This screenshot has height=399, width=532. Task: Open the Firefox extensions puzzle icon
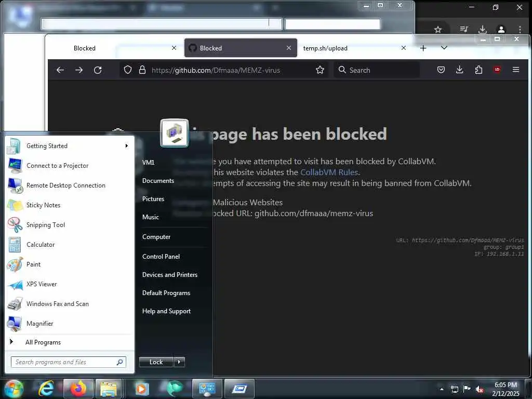tap(478, 70)
